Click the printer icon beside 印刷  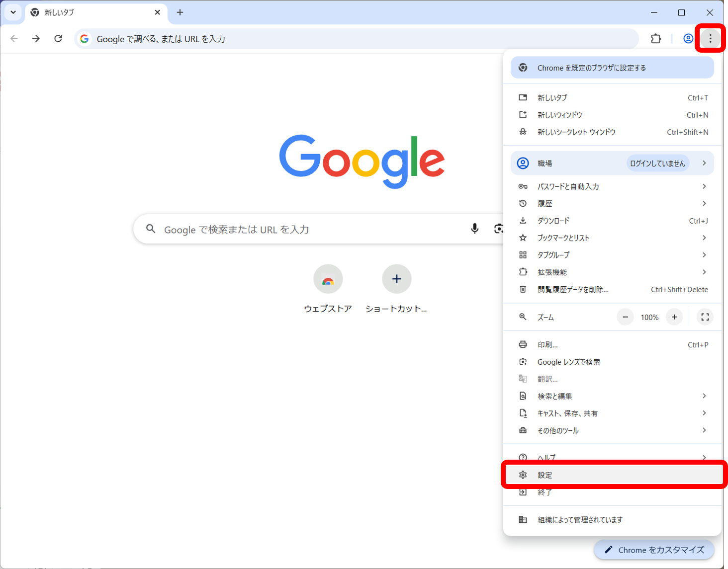[x=523, y=345]
